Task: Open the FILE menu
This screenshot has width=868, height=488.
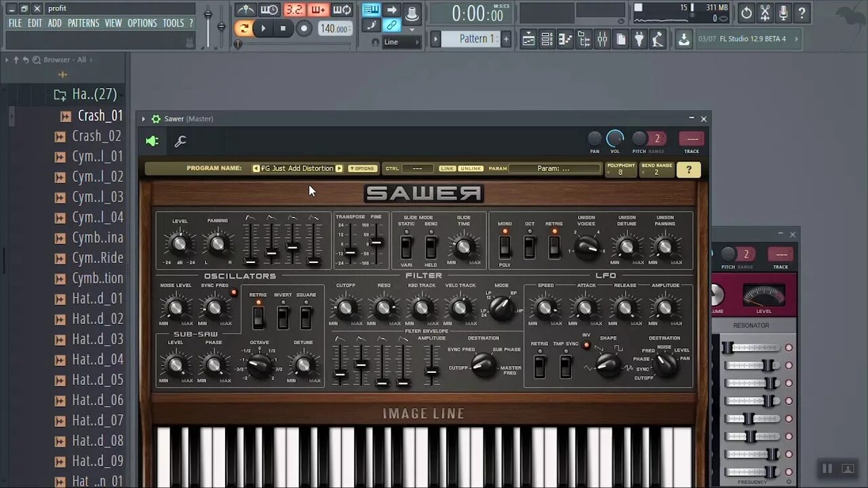Action: pos(15,23)
